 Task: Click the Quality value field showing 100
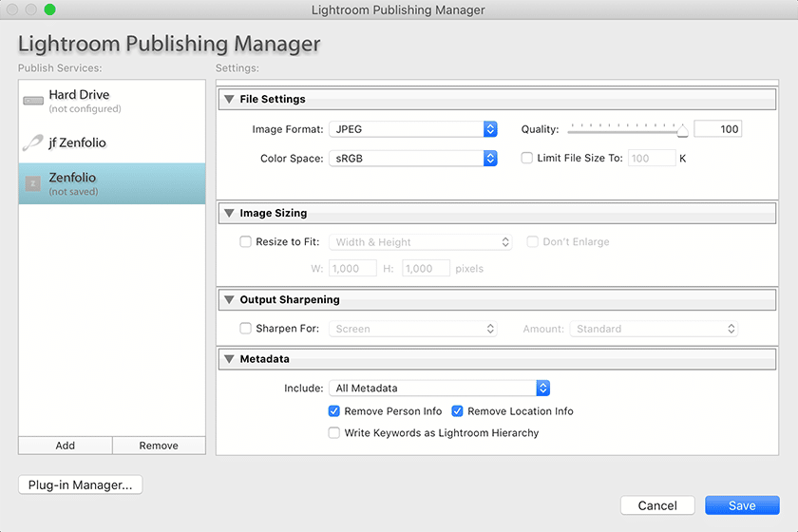click(x=718, y=129)
